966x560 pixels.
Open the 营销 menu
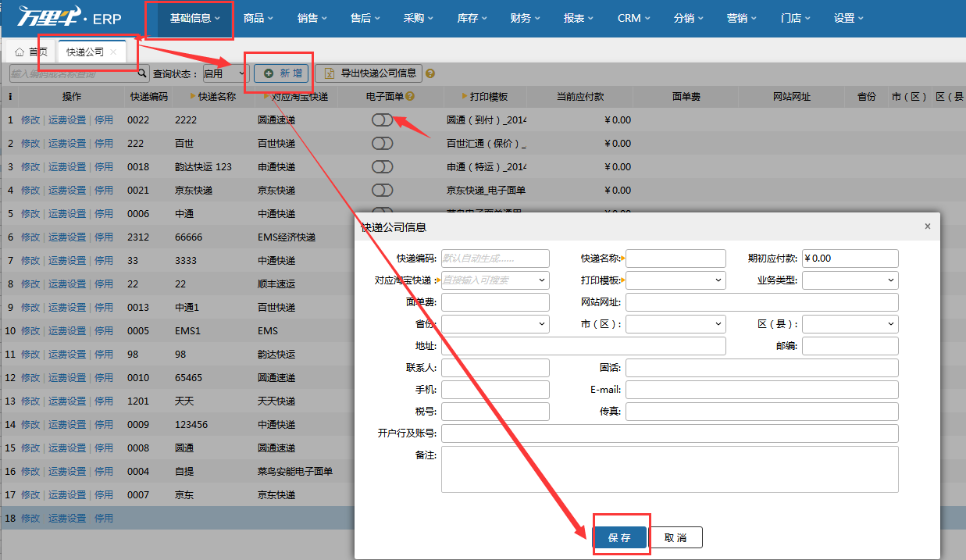coord(740,18)
